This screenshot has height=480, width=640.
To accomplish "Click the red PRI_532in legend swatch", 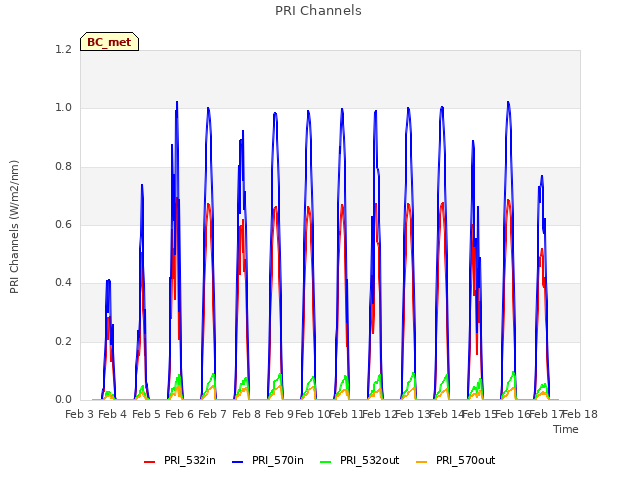I will click(x=150, y=462).
